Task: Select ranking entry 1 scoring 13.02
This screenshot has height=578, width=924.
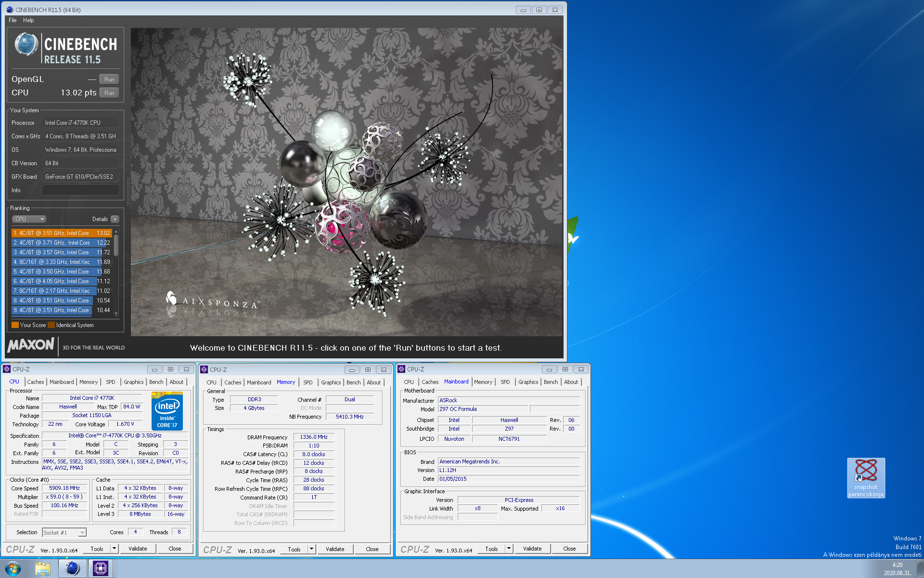Action: [x=62, y=233]
